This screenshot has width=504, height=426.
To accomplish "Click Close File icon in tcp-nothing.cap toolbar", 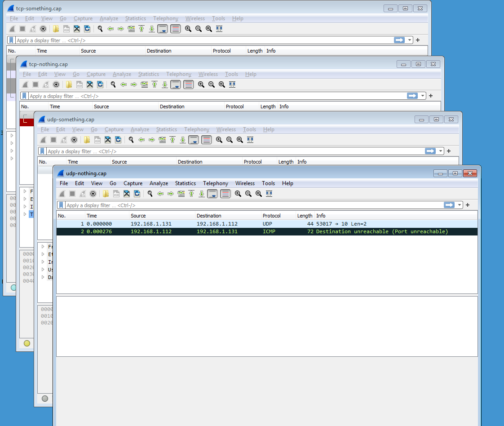I will 90,84.
